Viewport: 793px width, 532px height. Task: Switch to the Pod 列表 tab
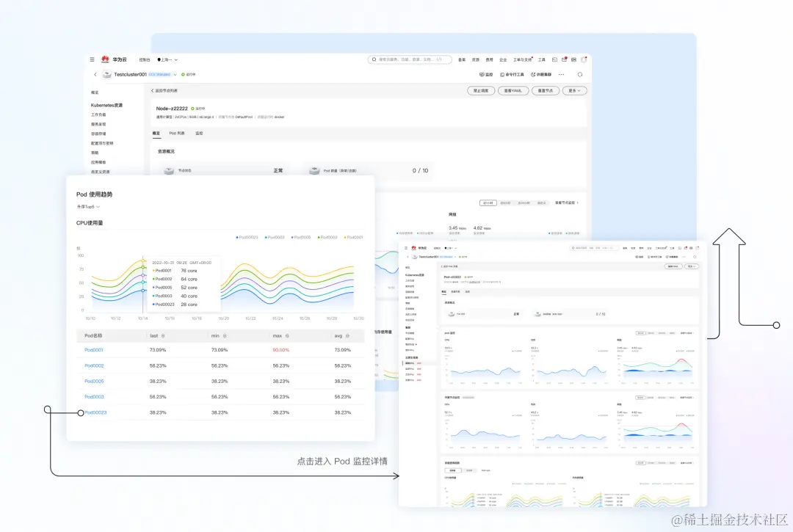(x=176, y=134)
